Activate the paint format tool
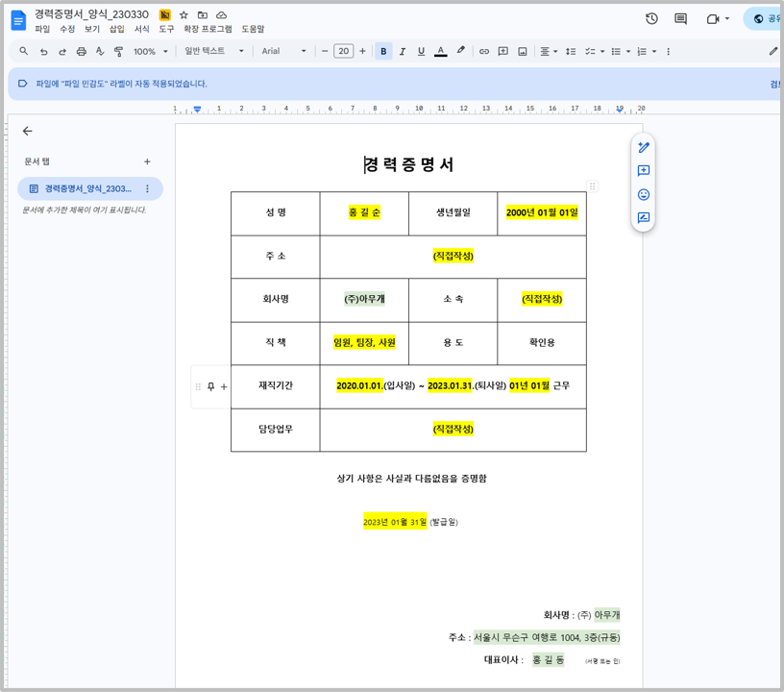Image resolution: width=784 pixels, height=692 pixels. (118, 52)
